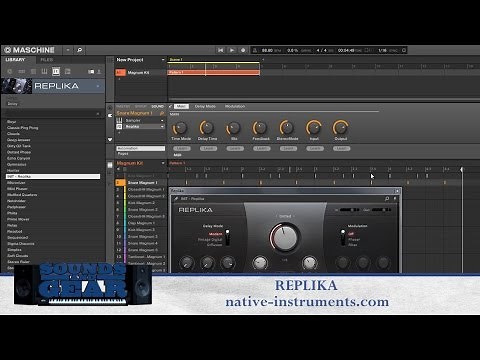Switch to the Files tab

point(47,60)
